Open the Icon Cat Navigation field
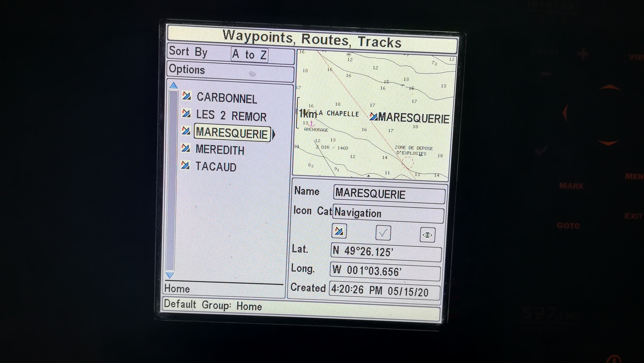 (388, 213)
